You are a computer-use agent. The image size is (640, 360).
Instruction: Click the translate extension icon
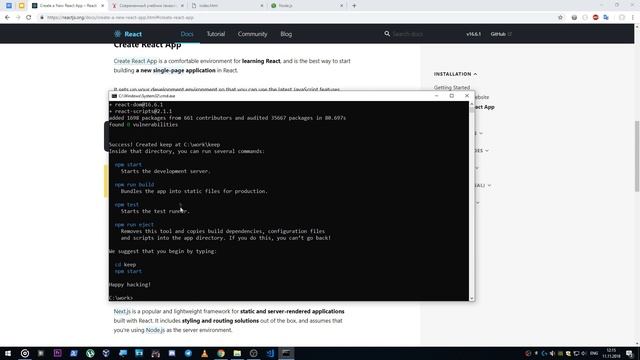[606, 18]
